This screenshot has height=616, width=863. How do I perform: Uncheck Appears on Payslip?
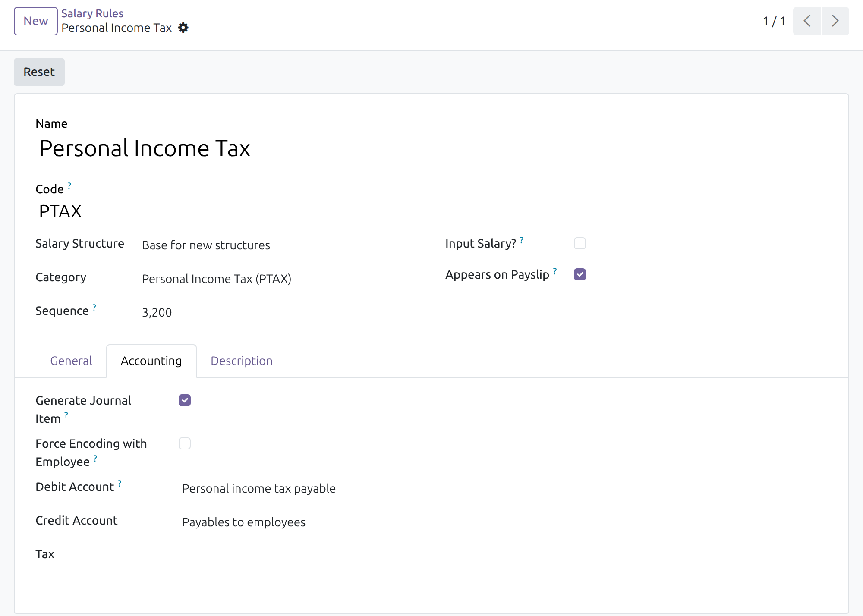click(x=580, y=274)
